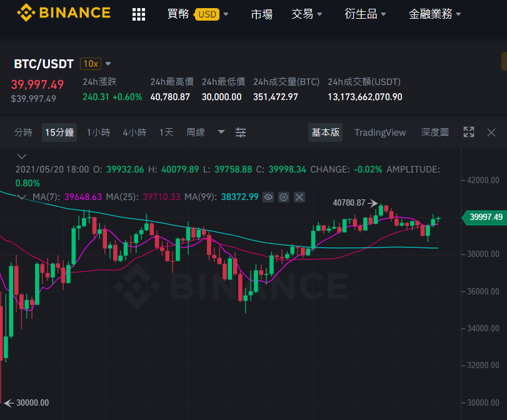507x420 pixels.
Task: Click the USD currency badge
Action: click(207, 14)
